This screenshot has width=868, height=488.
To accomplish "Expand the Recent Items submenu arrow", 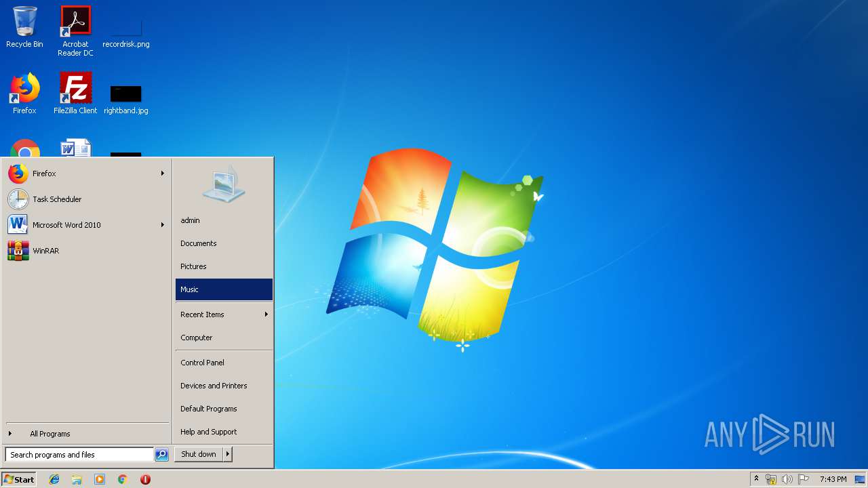I will click(267, 314).
